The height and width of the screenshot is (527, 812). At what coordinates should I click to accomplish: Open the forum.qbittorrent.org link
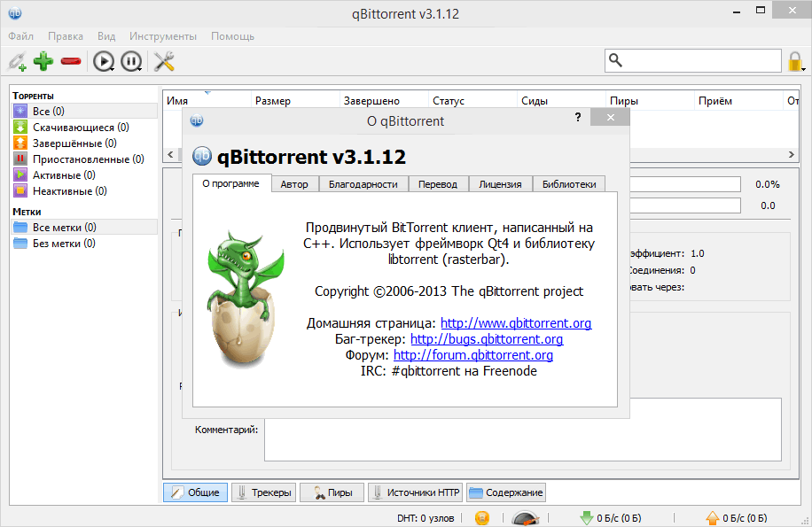click(473, 355)
